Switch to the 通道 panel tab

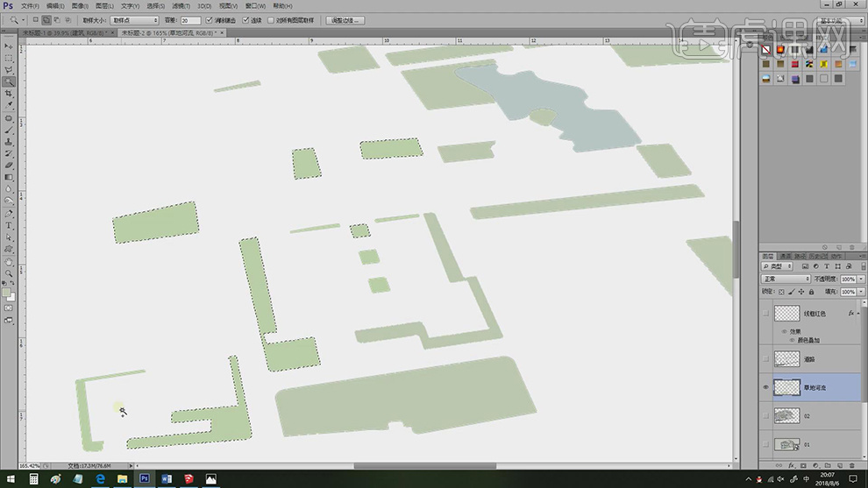(785, 256)
